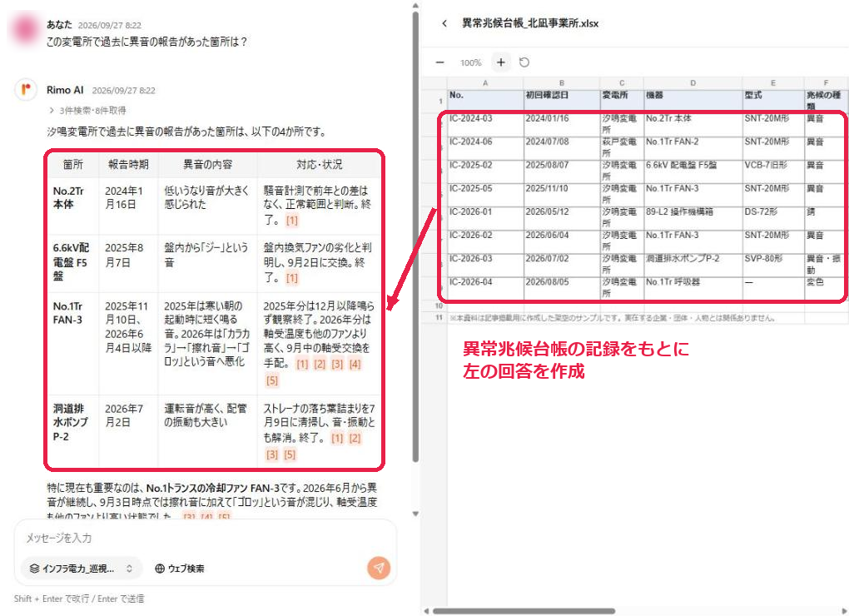The width and height of the screenshot is (849, 616).
Task: Open the インフラ電力_巡視... source selector
Action: [x=82, y=569]
